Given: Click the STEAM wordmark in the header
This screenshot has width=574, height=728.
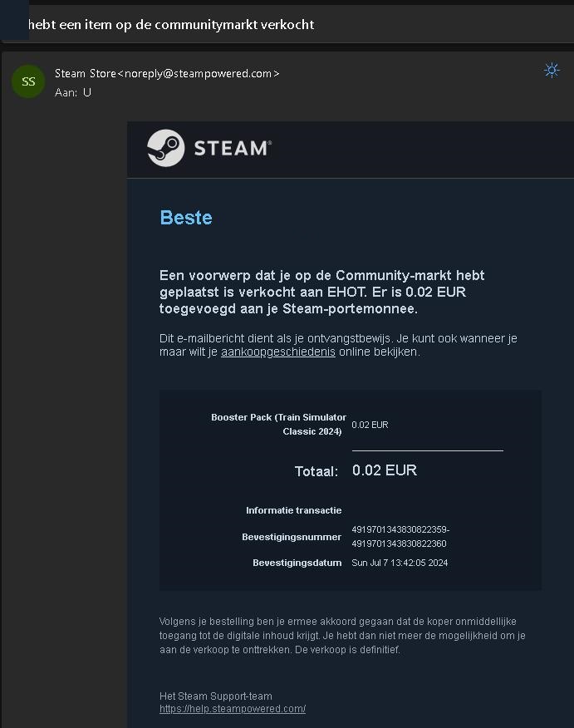Looking at the screenshot, I should (233, 149).
